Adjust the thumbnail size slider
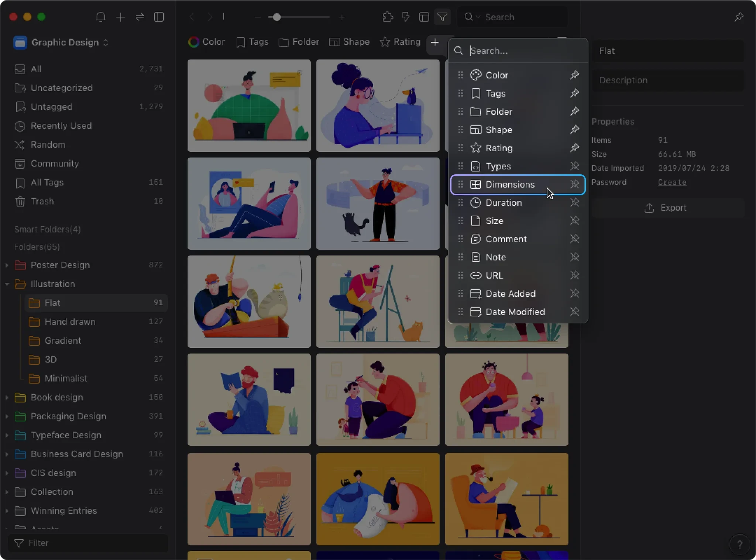Image resolution: width=756 pixels, height=560 pixels. click(x=276, y=17)
